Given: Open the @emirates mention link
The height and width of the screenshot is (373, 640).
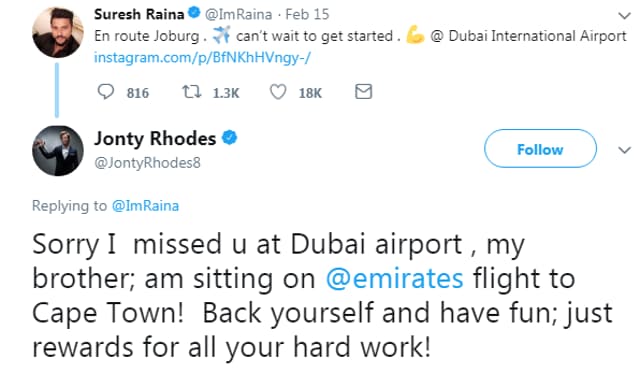Looking at the screenshot, I should click(x=395, y=279).
